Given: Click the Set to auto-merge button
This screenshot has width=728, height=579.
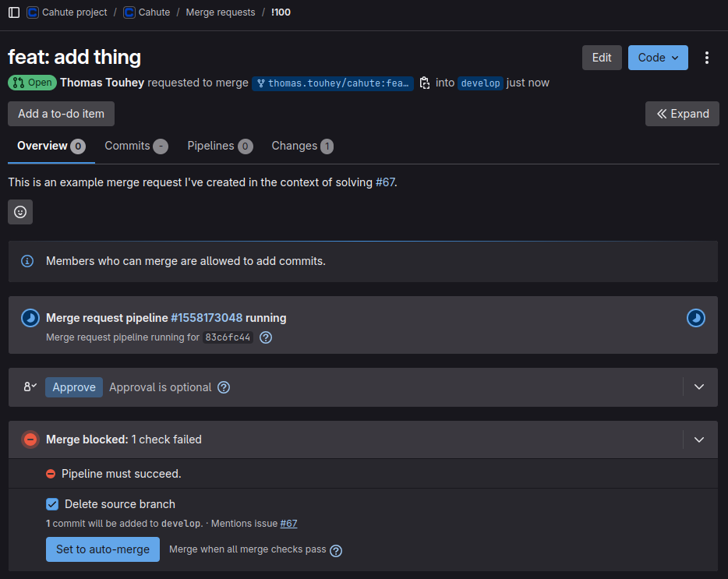Looking at the screenshot, I should [103, 549].
